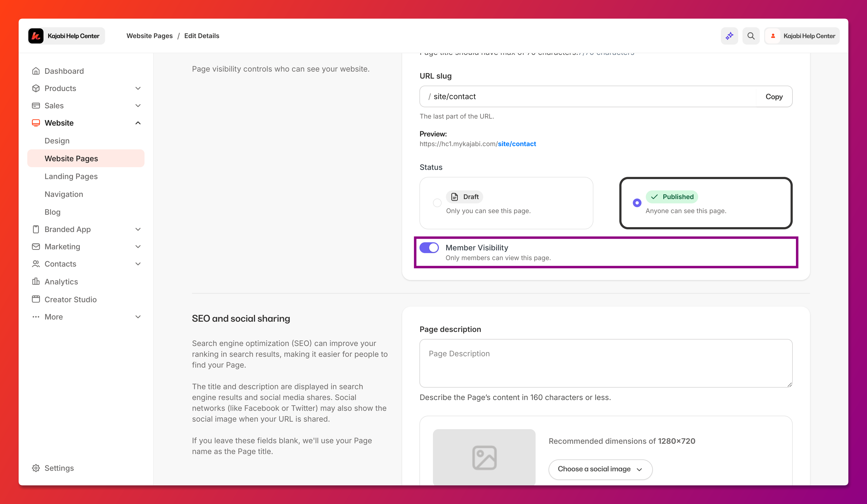The height and width of the screenshot is (504, 867).
Task: Click the Draft document icon
Action: point(455,197)
